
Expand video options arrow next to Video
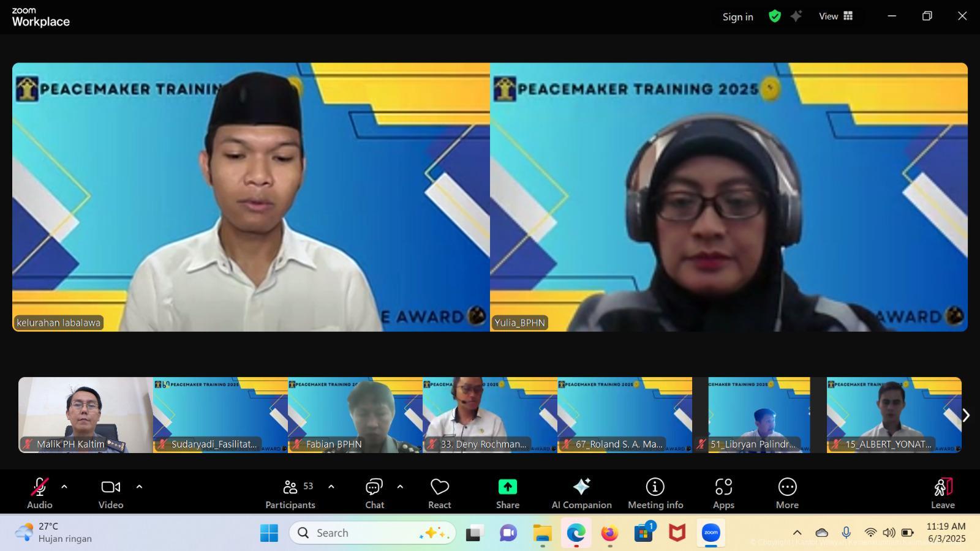(x=139, y=487)
